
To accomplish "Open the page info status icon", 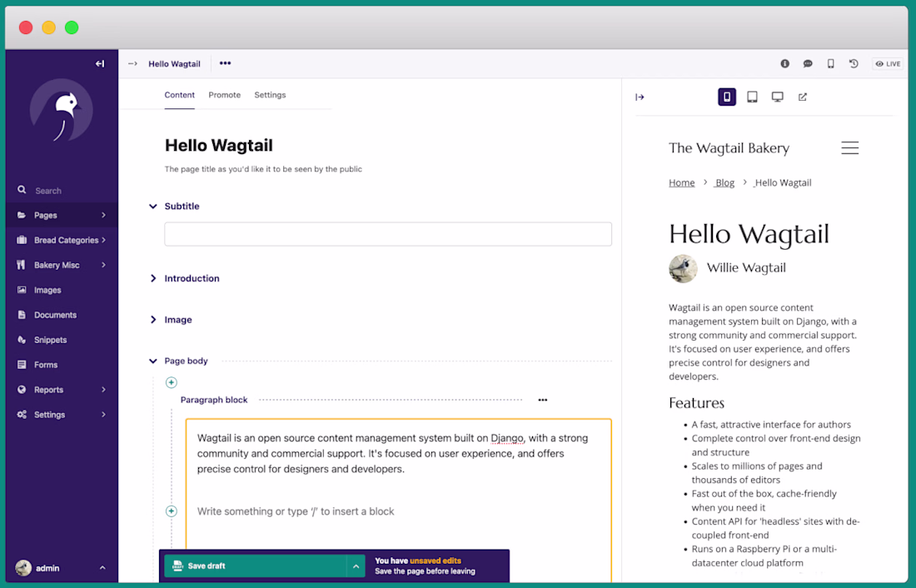I will (784, 63).
